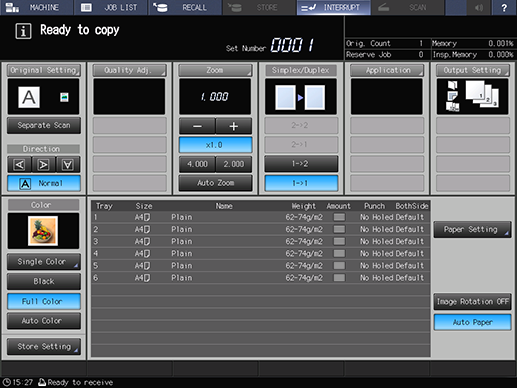Click the info icon beside Ready to copy
517x388 pixels.
pyautogui.click(x=23, y=31)
